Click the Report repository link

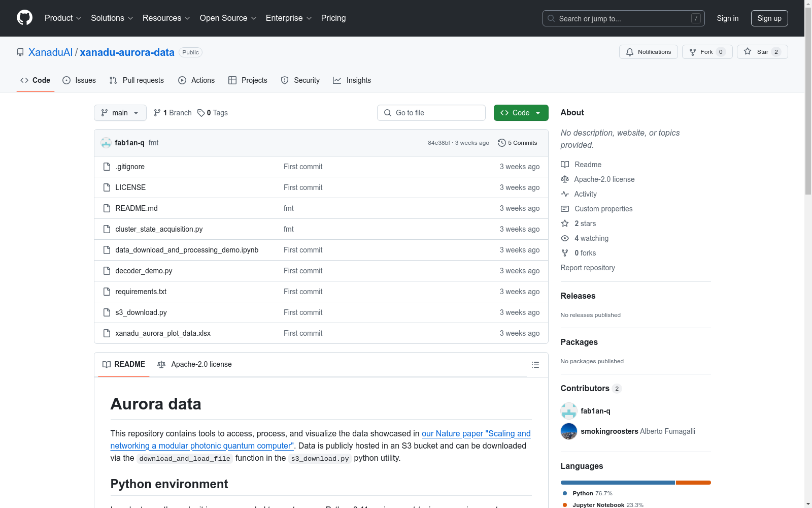coord(588,268)
